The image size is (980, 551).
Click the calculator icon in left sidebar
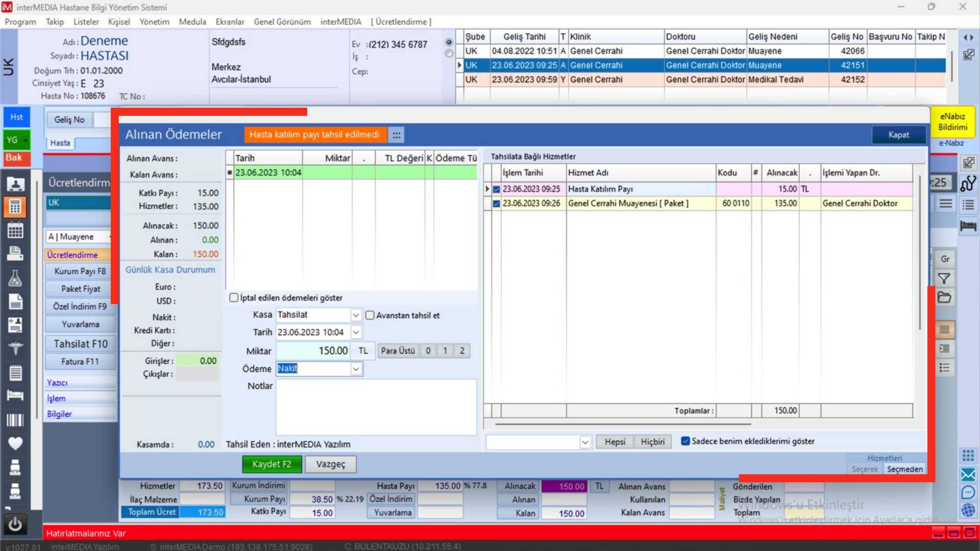coord(15,207)
